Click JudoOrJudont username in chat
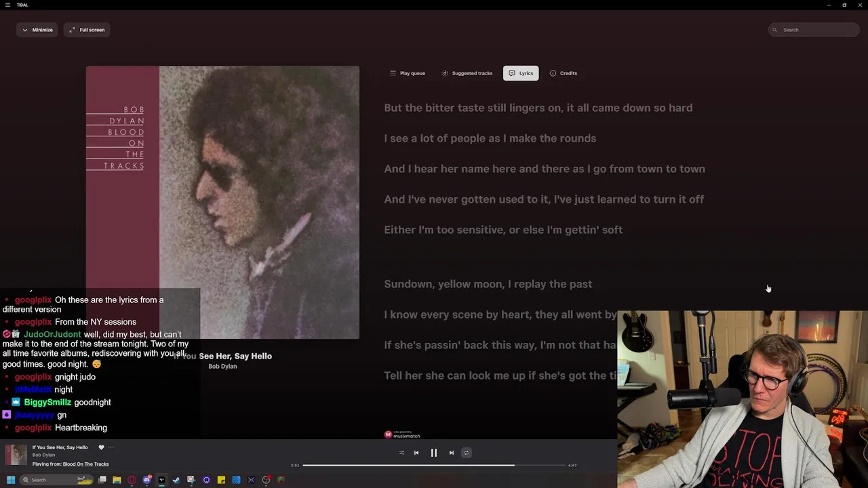This screenshot has width=868, height=488. pyautogui.click(x=52, y=334)
